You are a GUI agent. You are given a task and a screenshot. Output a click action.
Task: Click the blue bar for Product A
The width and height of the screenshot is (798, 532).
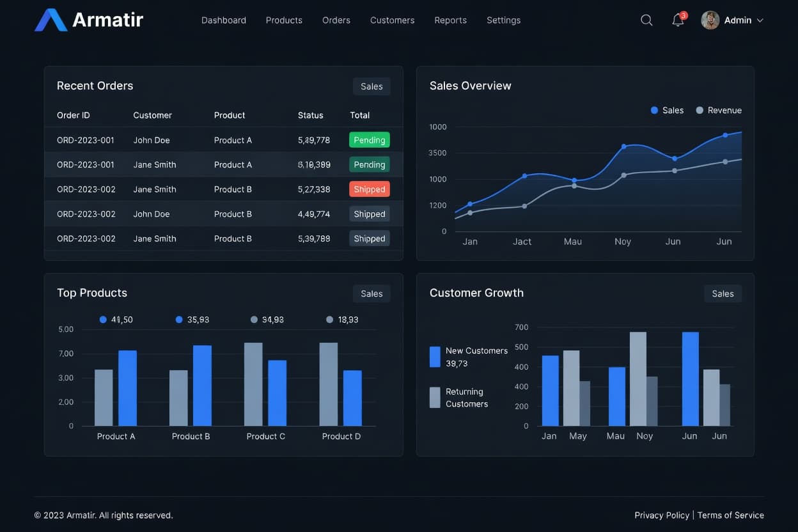[128, 388]
